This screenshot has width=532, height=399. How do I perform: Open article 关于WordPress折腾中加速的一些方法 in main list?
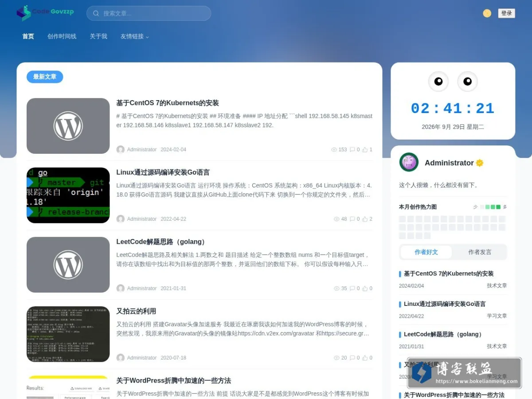click(173, 380)
